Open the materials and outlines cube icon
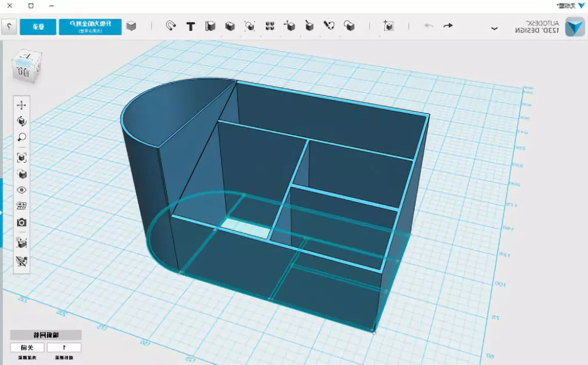Viewport: 588px width, 365px height. click(21, 174)
